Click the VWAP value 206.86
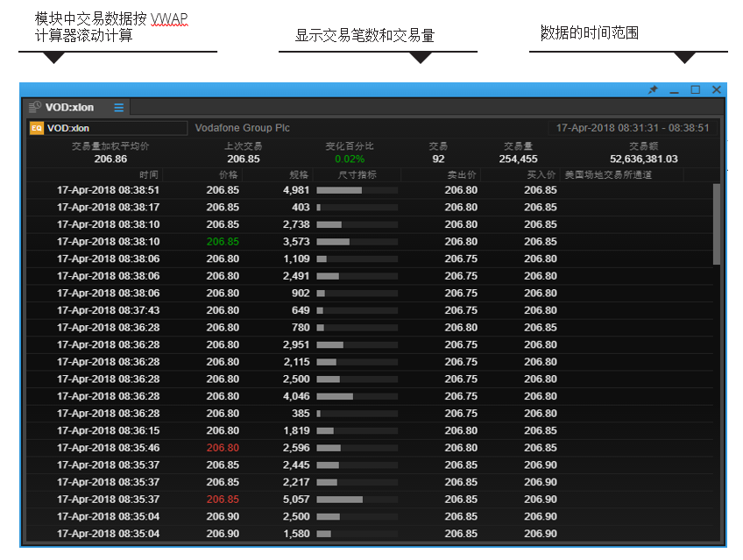This screenshot has width=743, height=560. (x=110, y=159)
